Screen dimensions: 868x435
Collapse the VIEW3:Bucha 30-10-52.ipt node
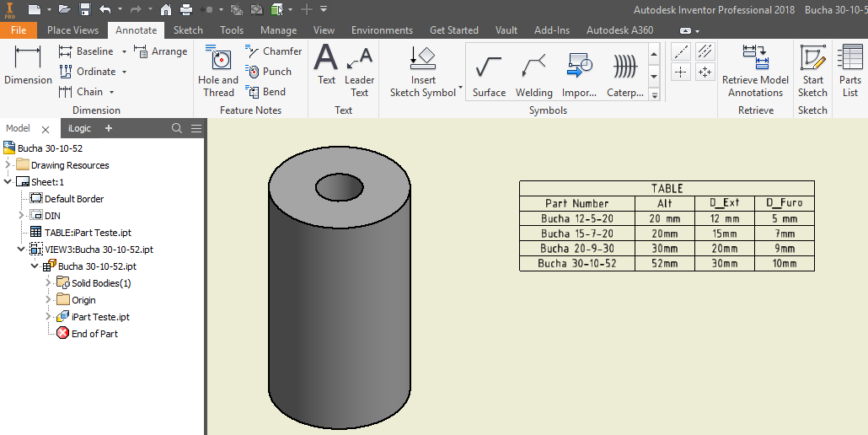pyautogui.click(x=21, y=249)
